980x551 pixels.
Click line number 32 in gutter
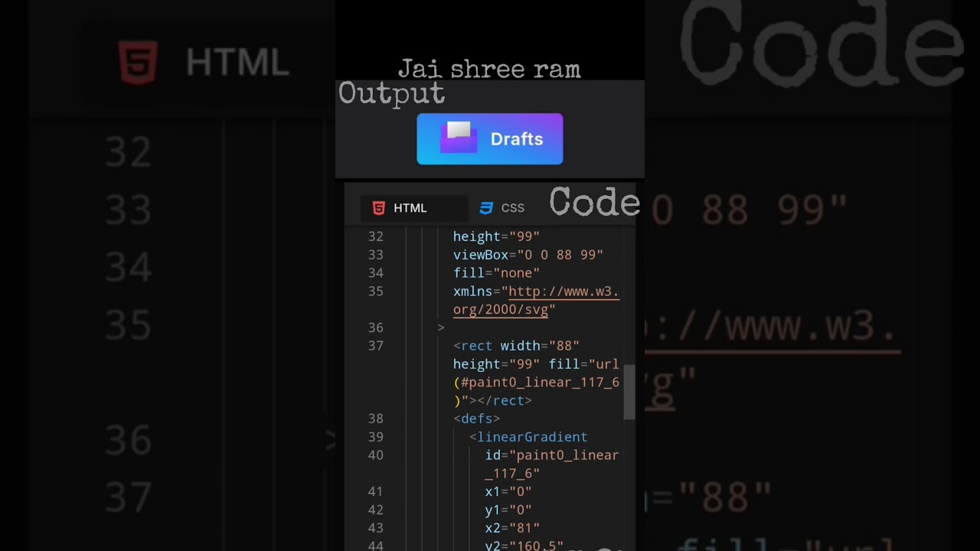pos(375,236)
